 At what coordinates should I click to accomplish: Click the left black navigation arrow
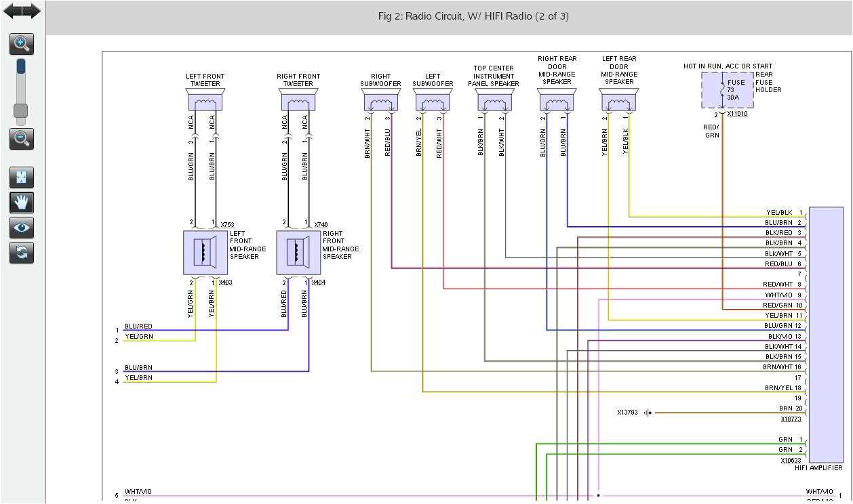pyautogui.click(x=10, y=10)
